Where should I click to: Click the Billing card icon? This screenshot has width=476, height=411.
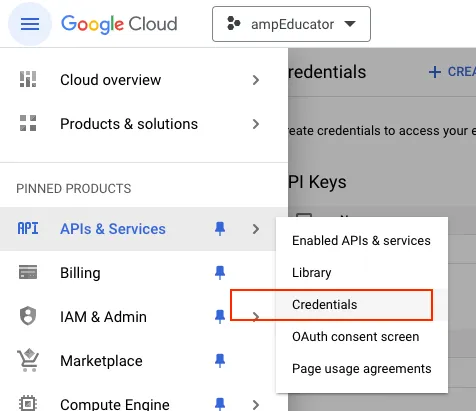[28, 272]
